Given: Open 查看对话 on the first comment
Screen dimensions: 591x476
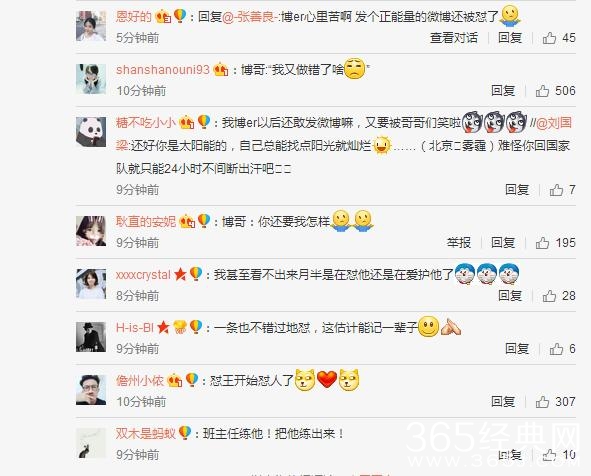Looking at the screenshot, I should coord(454,38).
